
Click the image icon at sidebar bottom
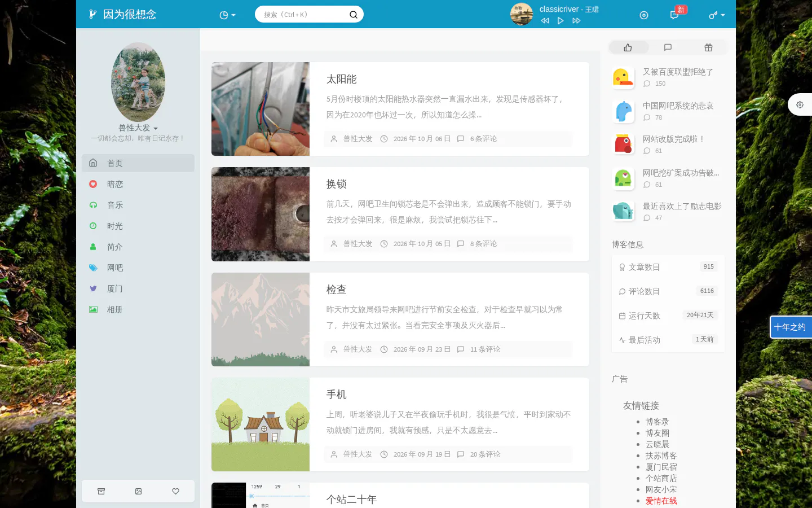tap(138, 491)
